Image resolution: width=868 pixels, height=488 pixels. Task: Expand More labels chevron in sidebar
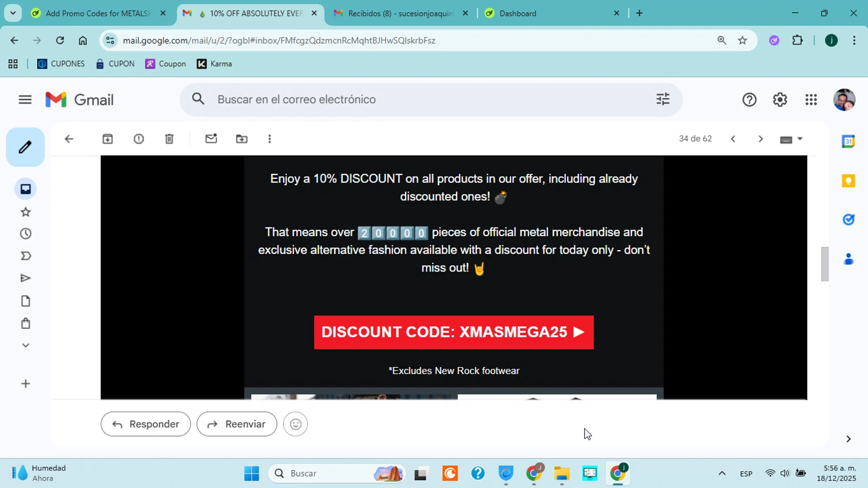(x=25, y=346)
